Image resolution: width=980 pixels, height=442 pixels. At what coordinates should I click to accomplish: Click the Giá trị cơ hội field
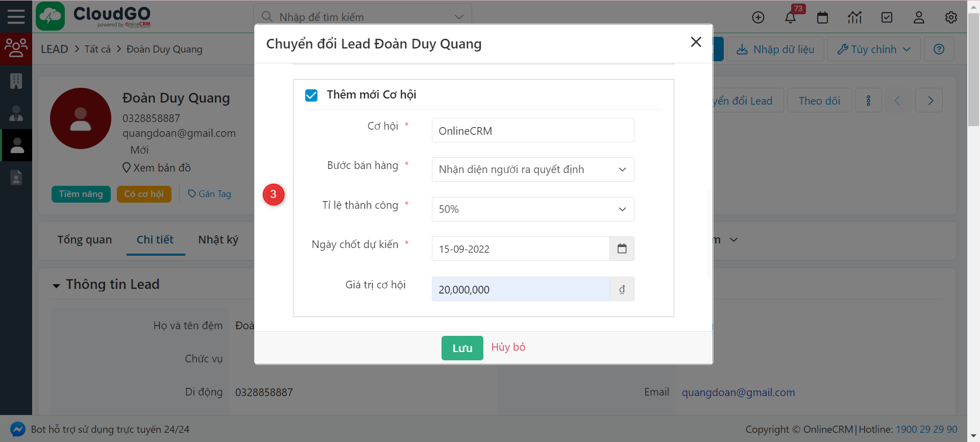click(x=520, y=289)
